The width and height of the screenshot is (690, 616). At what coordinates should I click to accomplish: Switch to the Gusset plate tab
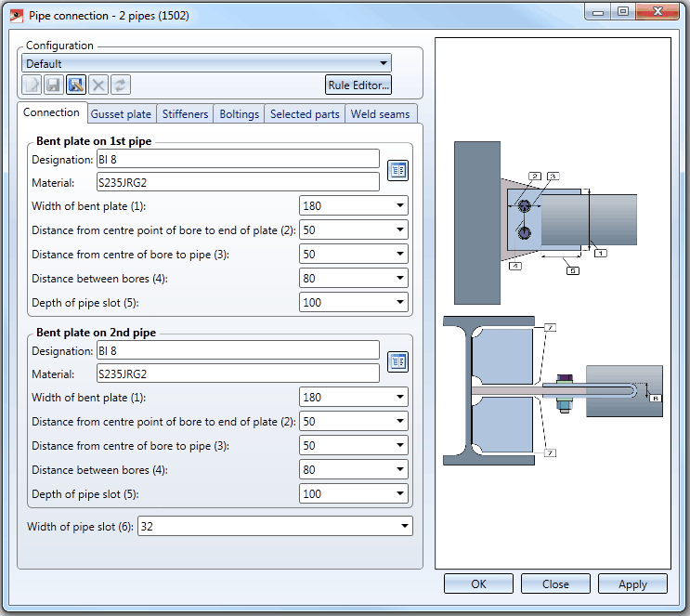tap(121, 114)
